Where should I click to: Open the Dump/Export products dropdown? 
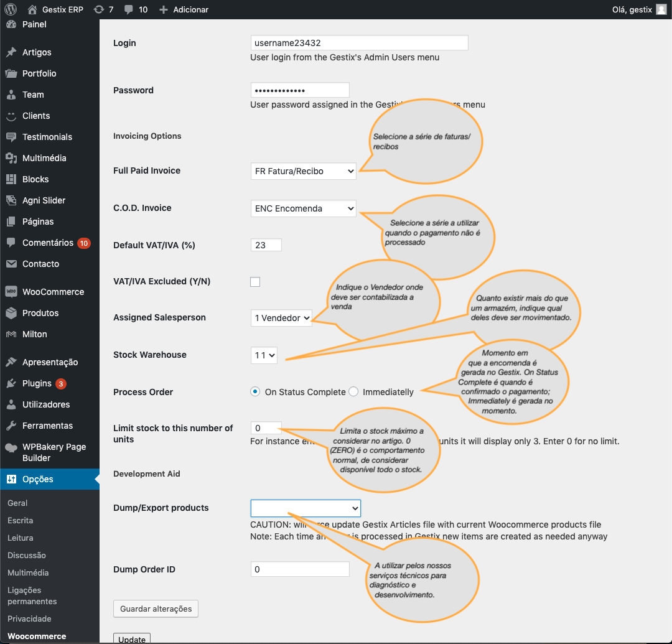pos(306,508)
